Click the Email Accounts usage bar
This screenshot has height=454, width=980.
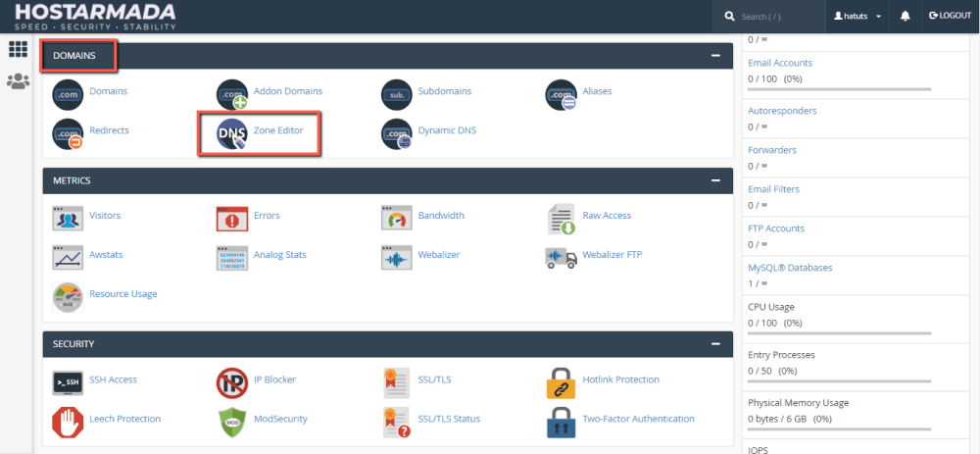coord(840,89)
